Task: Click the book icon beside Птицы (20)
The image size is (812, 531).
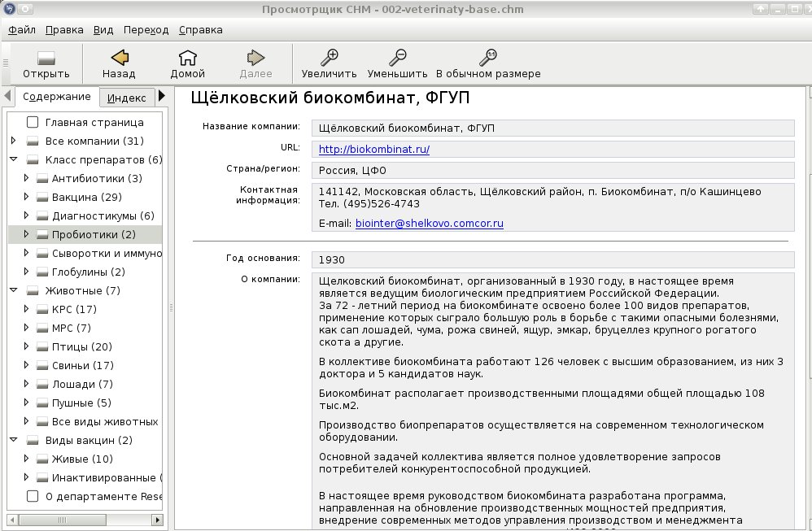Action: [42, 347]
